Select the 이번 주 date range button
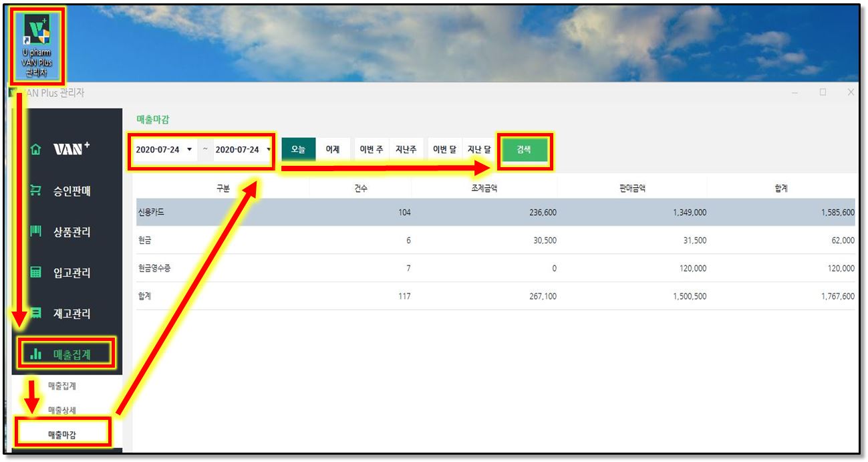868x462 pixels. click(x=371, y=150)
